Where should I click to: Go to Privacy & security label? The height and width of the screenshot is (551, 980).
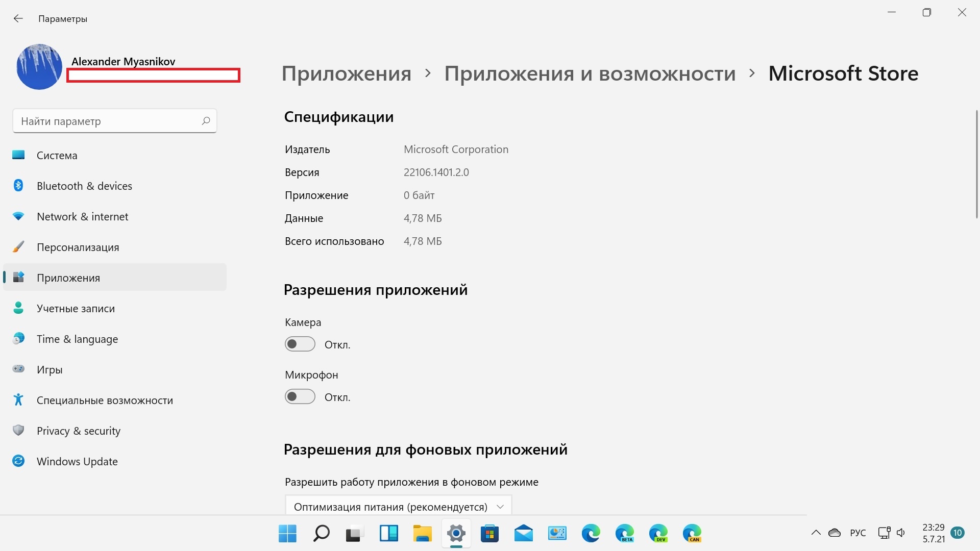coord(79,431)
